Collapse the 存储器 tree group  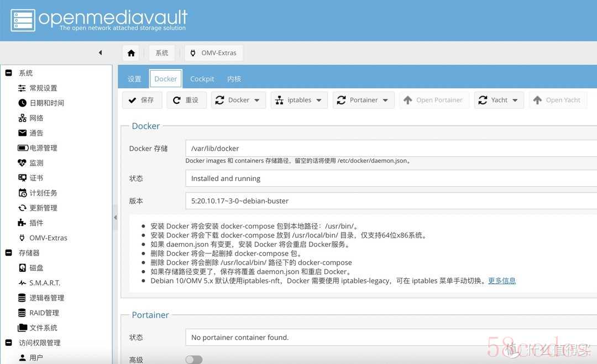(x=9, y=252)
